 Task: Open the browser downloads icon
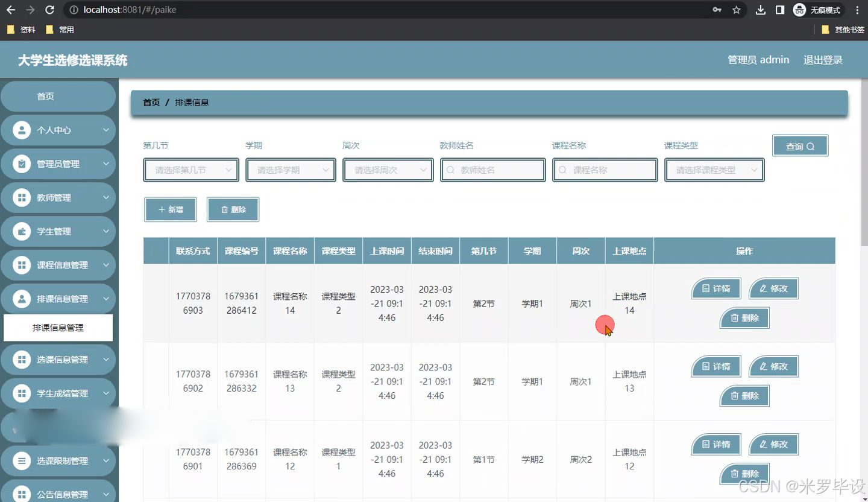pyautogui.click(x=761, y=10)
